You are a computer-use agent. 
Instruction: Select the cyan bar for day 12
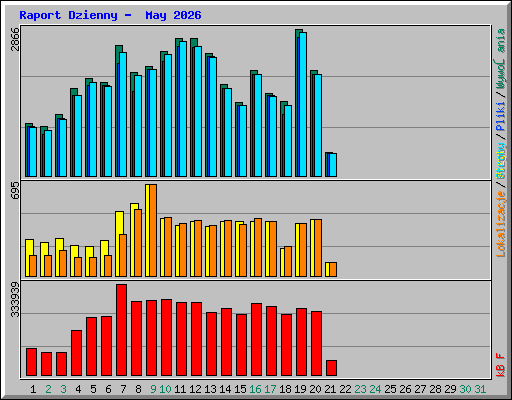198,111
